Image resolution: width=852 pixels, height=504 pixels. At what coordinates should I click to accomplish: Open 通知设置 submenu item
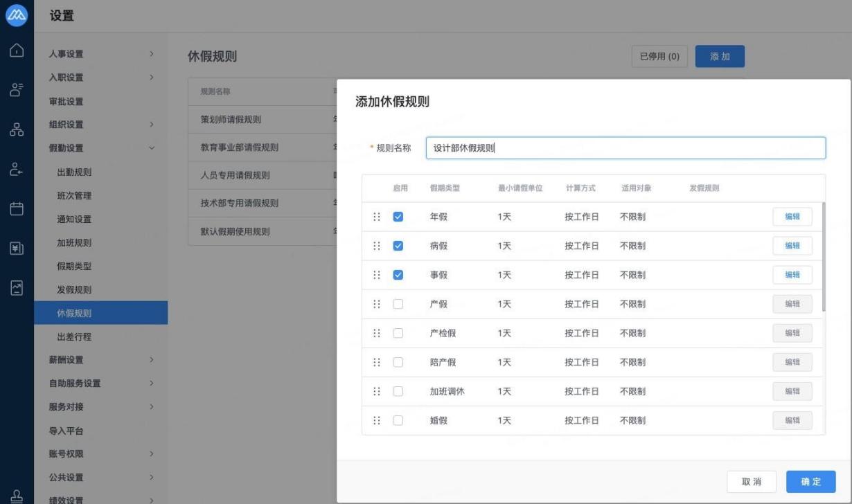100,219
